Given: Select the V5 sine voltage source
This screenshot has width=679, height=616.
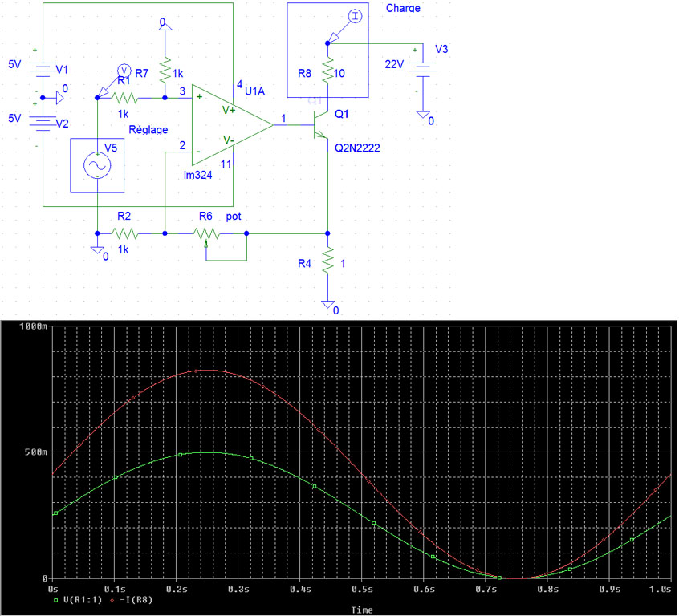Looking at the screenshot, I should point(97,165).
